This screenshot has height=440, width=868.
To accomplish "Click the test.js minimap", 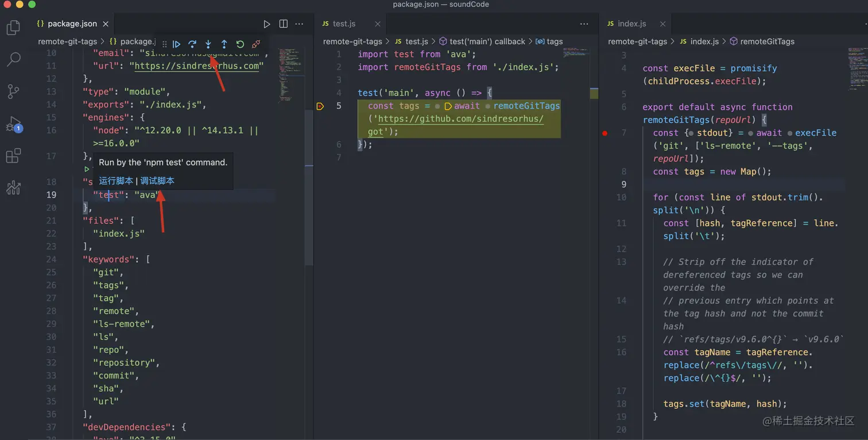I will pyautogui.click(x=576, y=53).
